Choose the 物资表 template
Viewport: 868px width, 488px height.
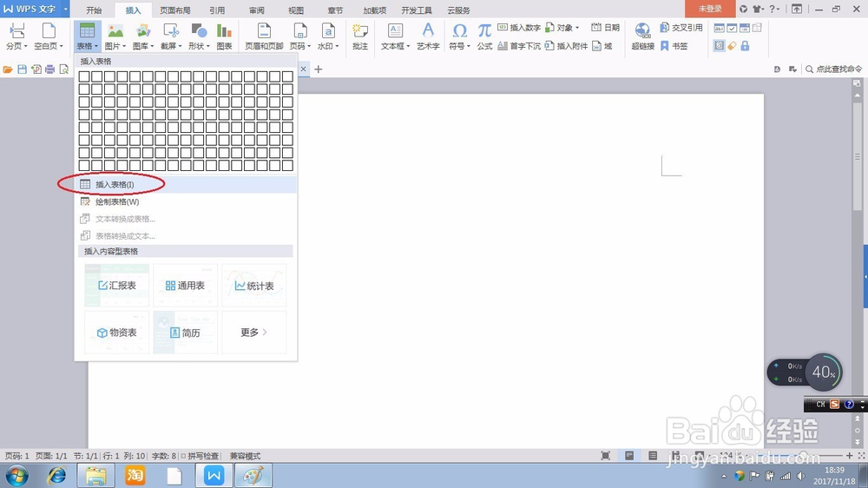117,333
